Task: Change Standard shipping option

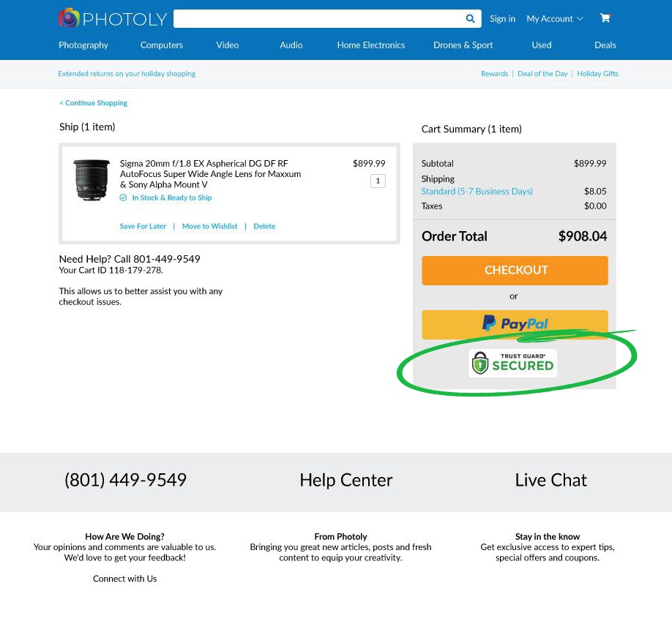Action: 477,192
